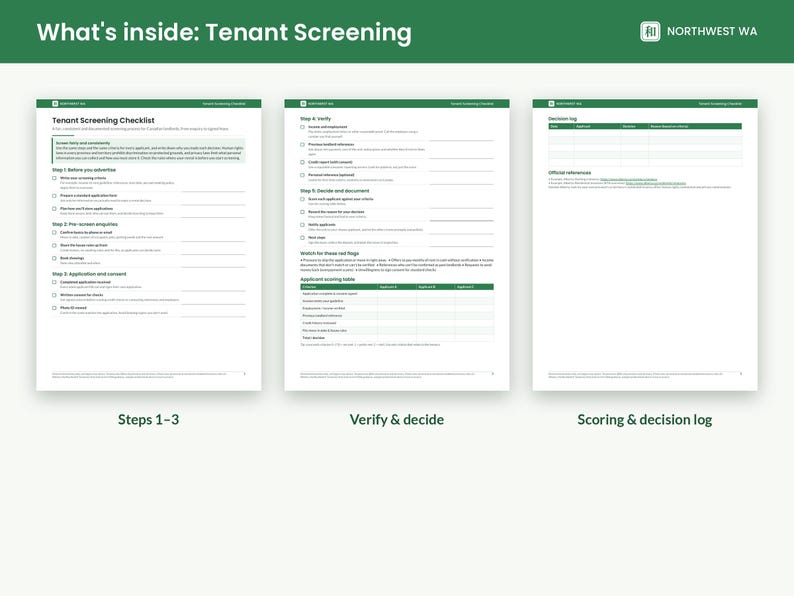This screenshot has height=596, width=794.
Task: Click the 'Tenant Screening Checklist' page heading
Action: click(103, 121)
